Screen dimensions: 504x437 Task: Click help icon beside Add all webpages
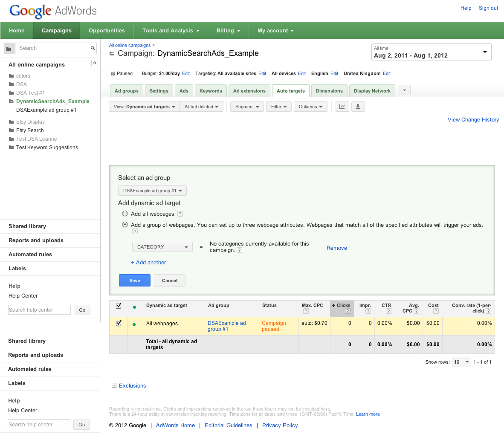pyautogui.click(x=180, y=214)
